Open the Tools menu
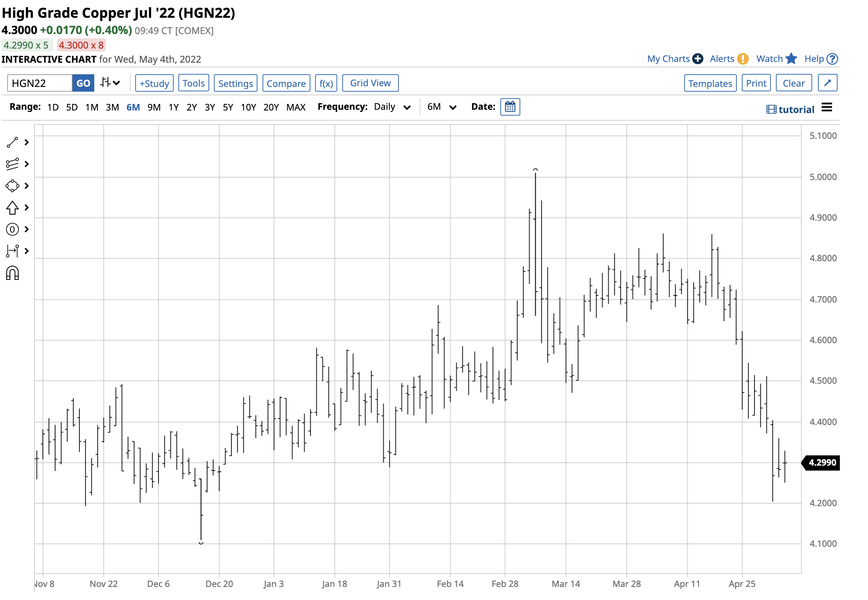The width and height of the screenshot is (868, 600). (193, 83)
